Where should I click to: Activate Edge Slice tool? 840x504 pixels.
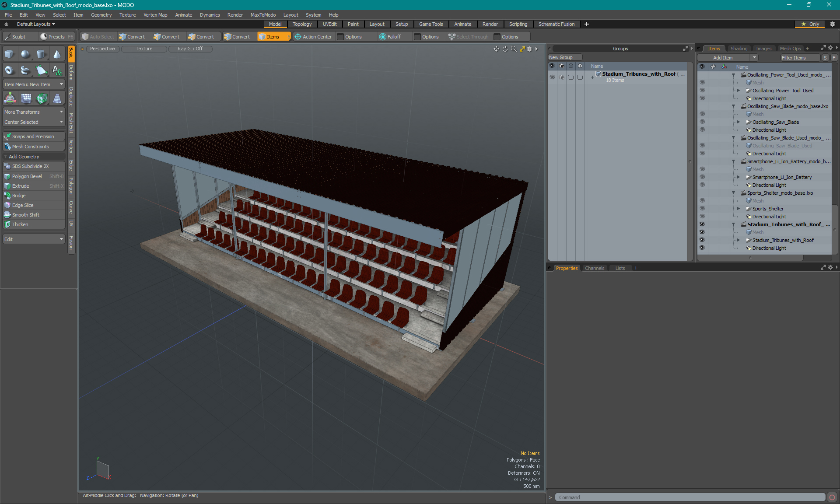pos(34,205)
